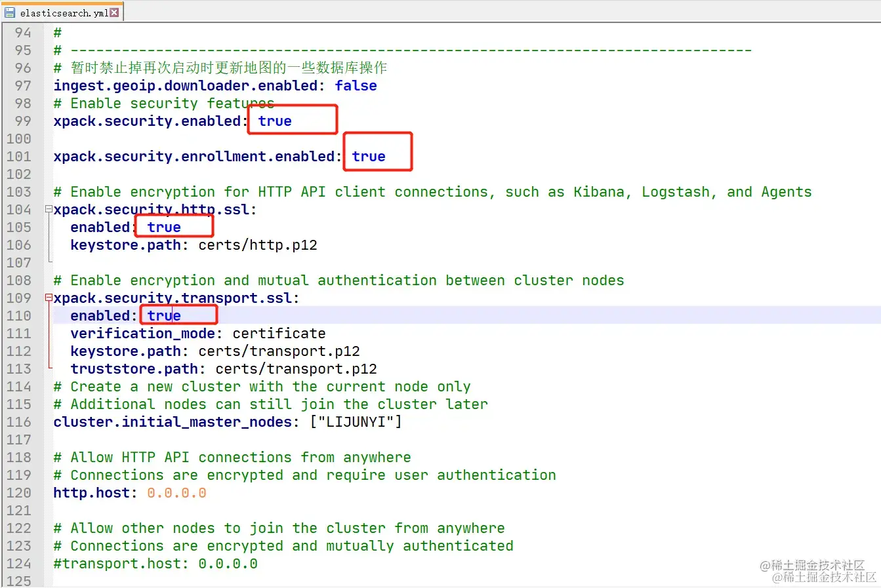Click the Chinese comment on line 96

[x=220, y=68]
